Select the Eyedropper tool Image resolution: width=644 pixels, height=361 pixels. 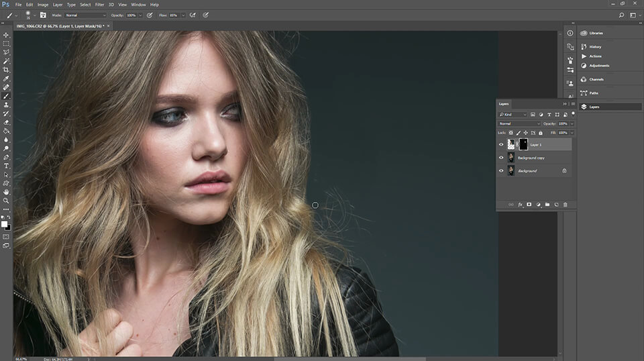click(6, 79)
